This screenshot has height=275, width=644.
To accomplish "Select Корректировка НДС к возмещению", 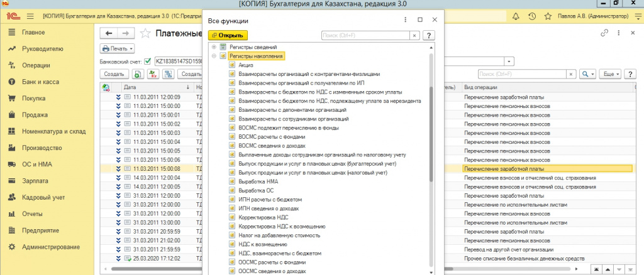I will pos(282,227).
